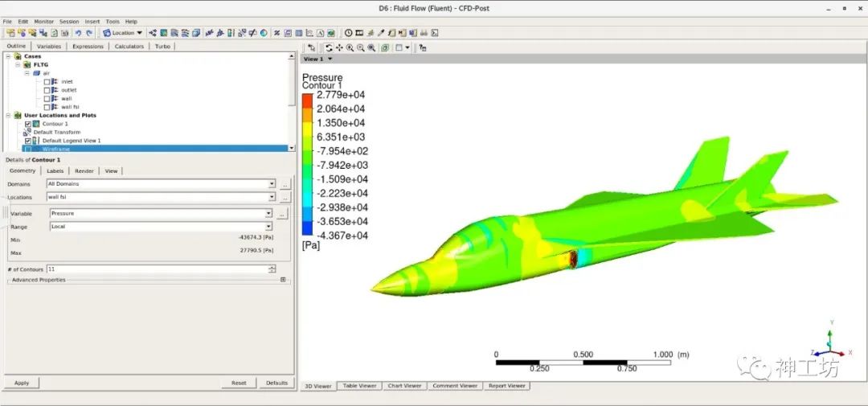Enable the wall boundary checkbox

click(x=47, y=99)
